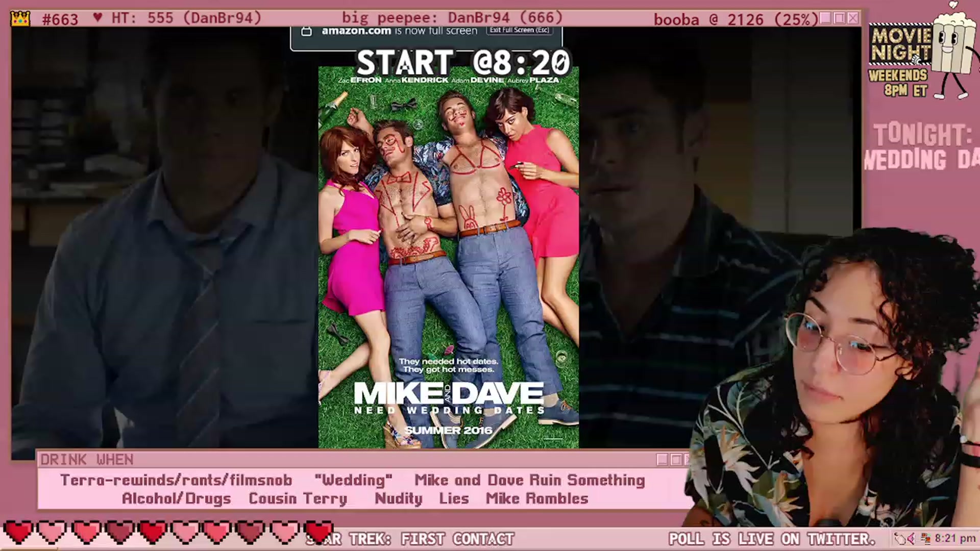
Task: Click the "Cousin Terry" drink rule
Action: point(298,498)
